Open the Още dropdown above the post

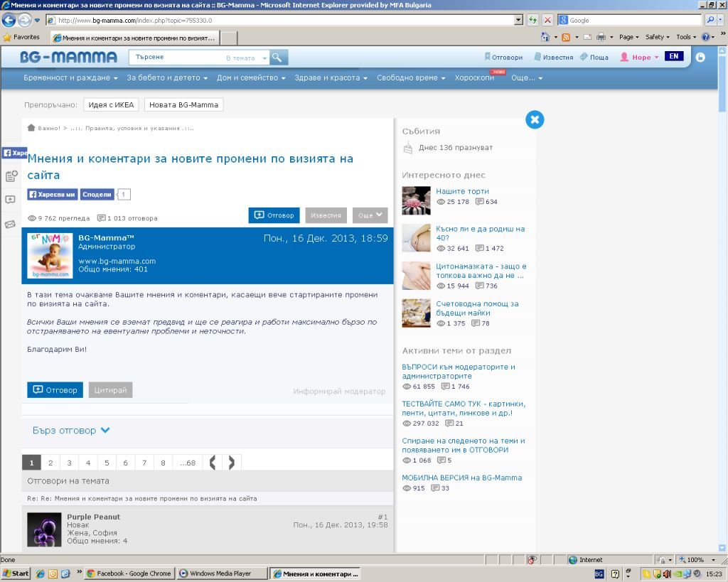tap(370, 215)
